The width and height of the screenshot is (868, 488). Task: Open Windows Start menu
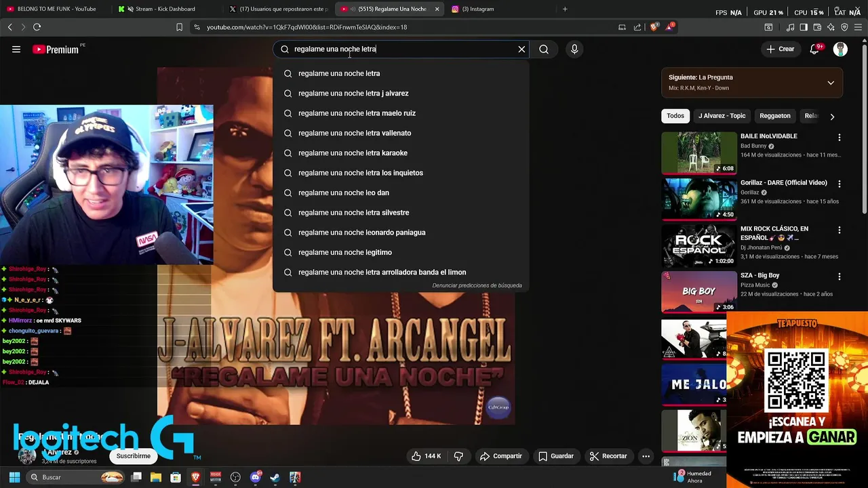pos(14,477)
